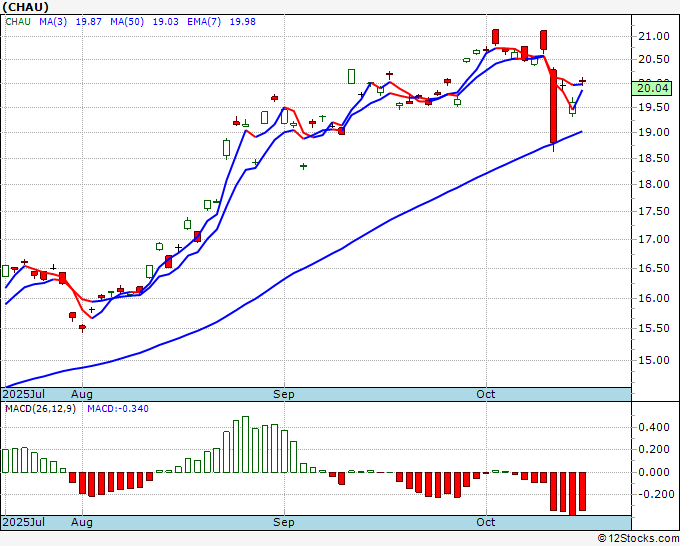Click the 0.400 MACD axis label
Screen dimensions: 680x546
point(654,428)
